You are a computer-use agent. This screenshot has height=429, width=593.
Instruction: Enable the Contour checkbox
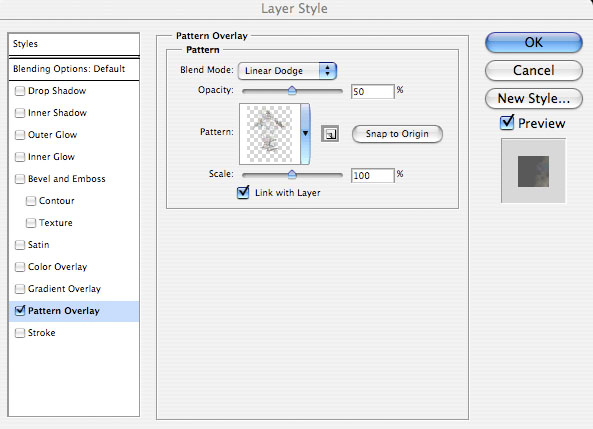tap(31, 201)
